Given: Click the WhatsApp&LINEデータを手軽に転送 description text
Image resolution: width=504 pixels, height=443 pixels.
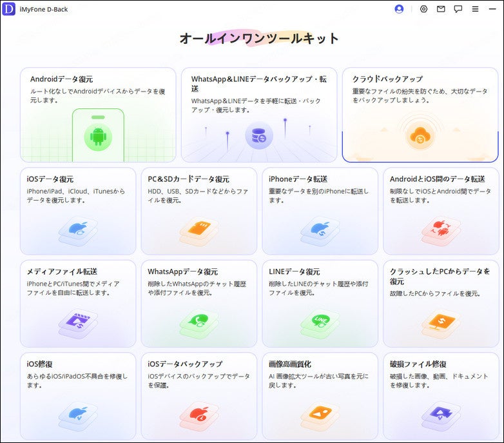Looking at the screenshot, I should pos(256,106).
